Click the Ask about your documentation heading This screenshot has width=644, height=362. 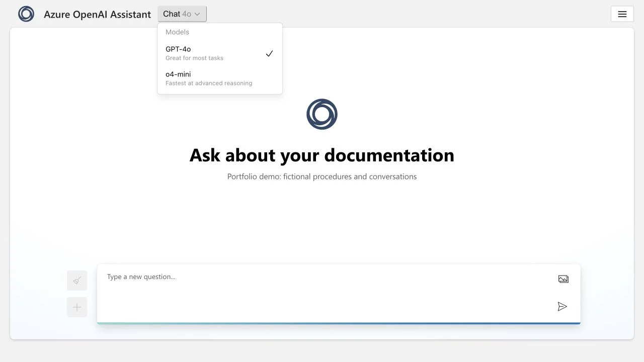322,155
